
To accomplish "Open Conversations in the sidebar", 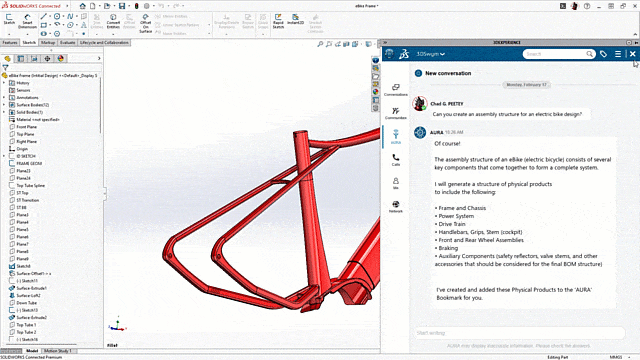I will [396, 90].
